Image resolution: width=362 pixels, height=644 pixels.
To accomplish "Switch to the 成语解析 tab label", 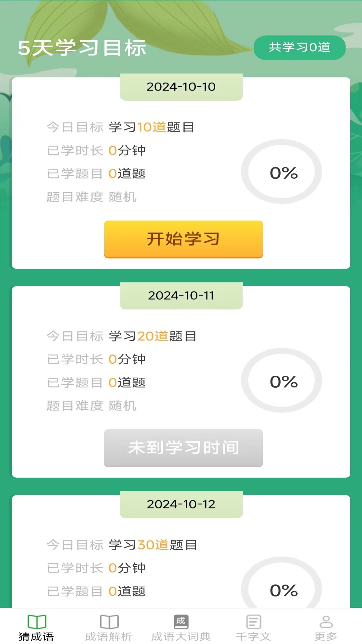I will click(109, 636).
